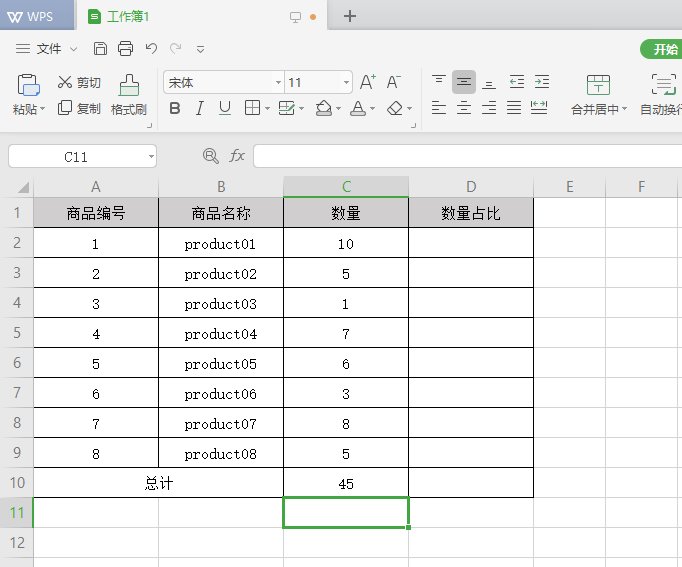Apply font color A

pos(358,108)
